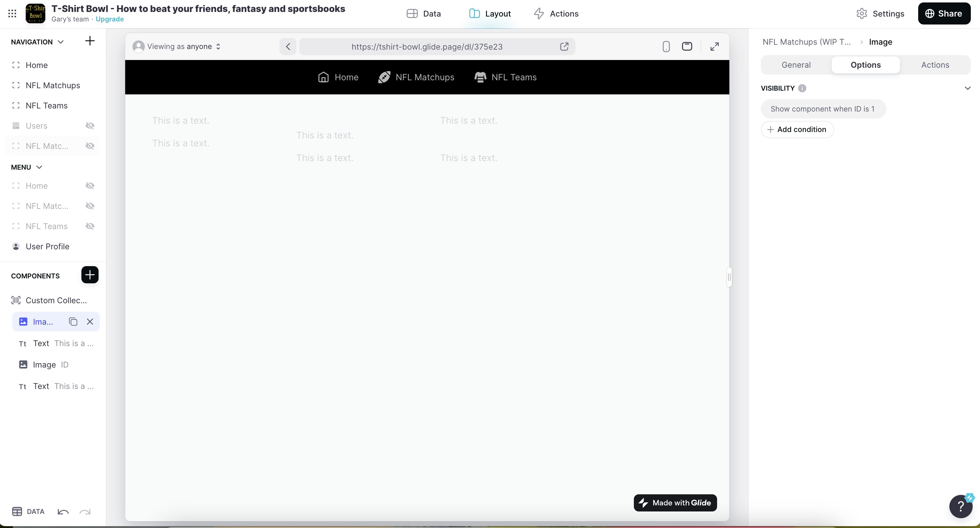Viewport: 980px width, 528px height.
Task: Expand preview to fullscreen
Action: tap(714, 47)
